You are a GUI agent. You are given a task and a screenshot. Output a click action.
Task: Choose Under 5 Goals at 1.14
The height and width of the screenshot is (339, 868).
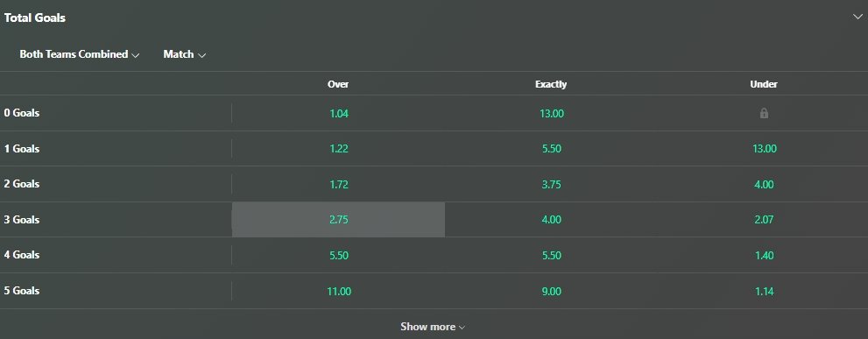pyautogui.click(x=764, y=291)
